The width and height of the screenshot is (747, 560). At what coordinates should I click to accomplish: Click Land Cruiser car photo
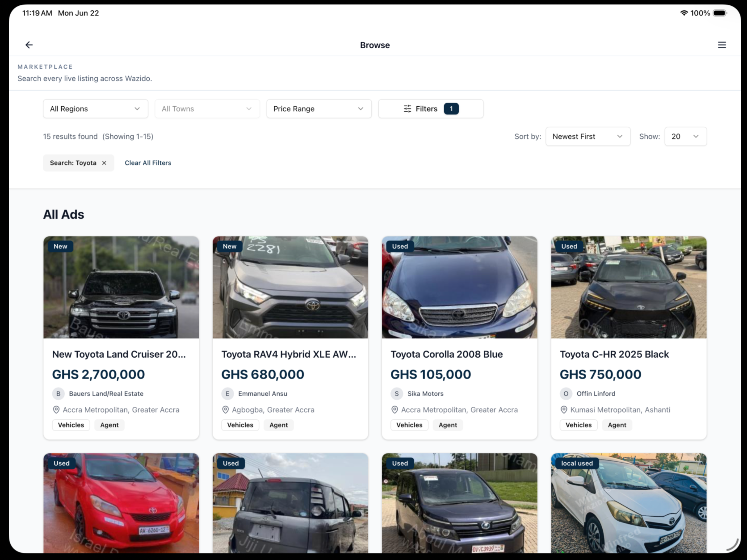click(x=121, y=288)
